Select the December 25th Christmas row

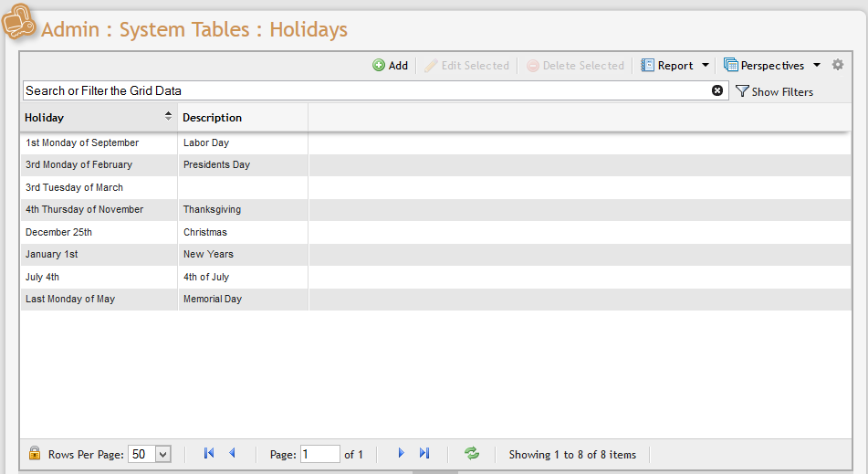(x=164, y=232)
